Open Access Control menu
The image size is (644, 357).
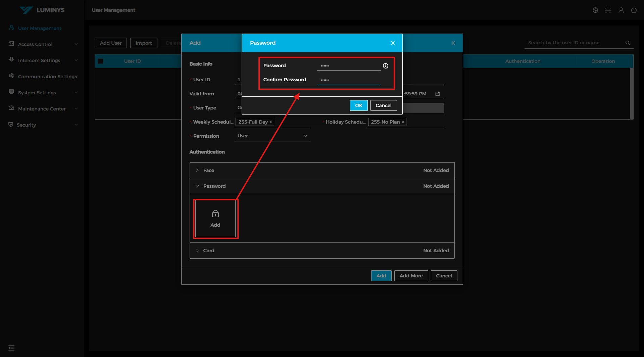point(35,44)
